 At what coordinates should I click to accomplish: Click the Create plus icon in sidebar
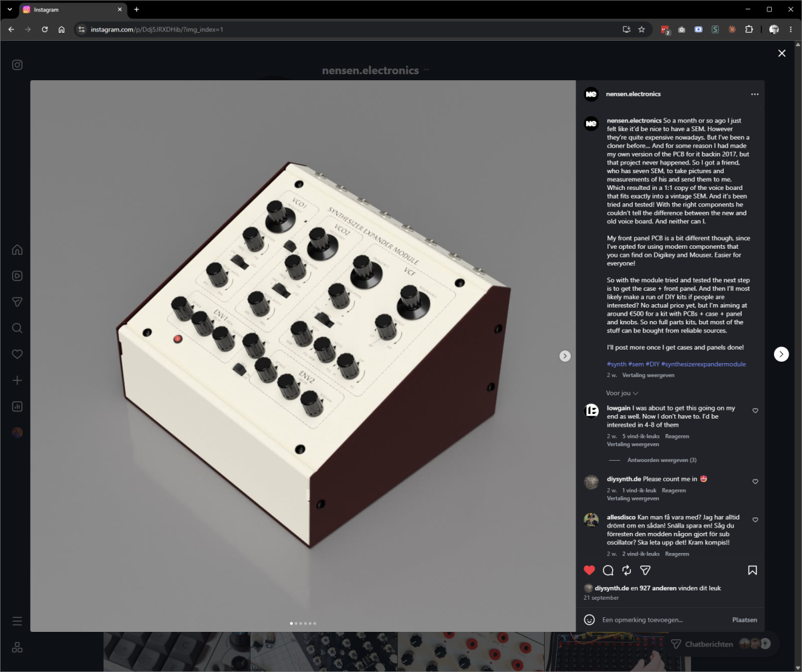[x=17, y=380]
